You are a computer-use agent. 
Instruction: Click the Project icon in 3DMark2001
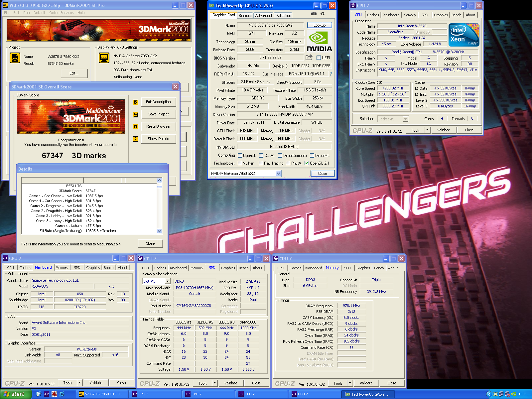15,58
